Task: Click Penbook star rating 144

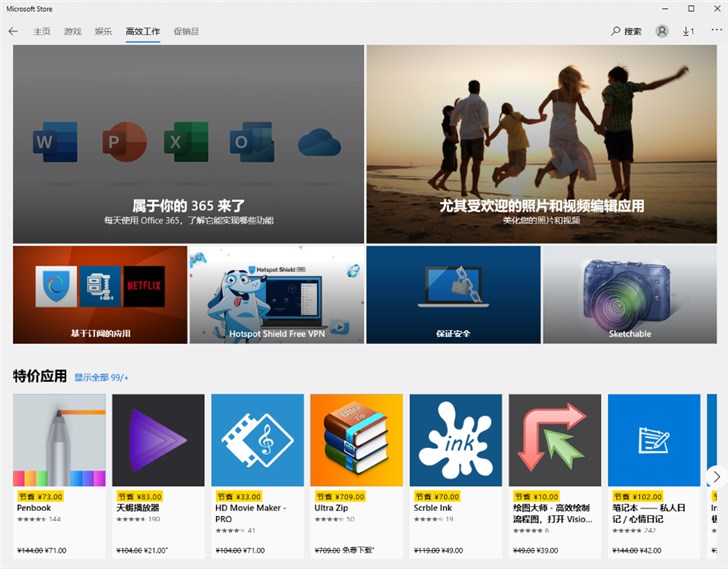Action: 39,519
